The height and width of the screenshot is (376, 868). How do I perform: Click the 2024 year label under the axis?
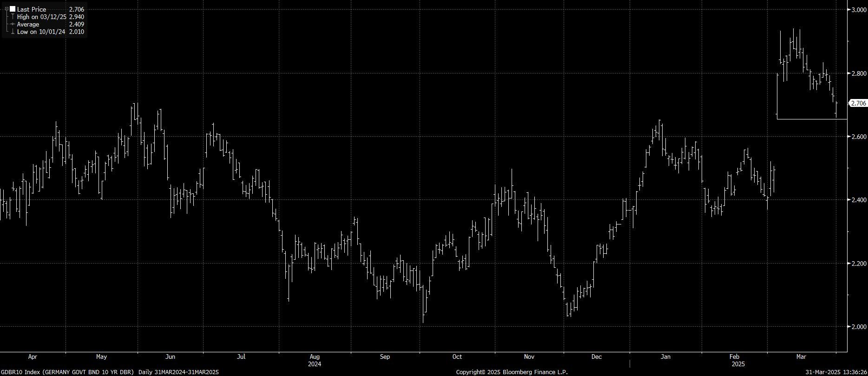click(315, 364)
